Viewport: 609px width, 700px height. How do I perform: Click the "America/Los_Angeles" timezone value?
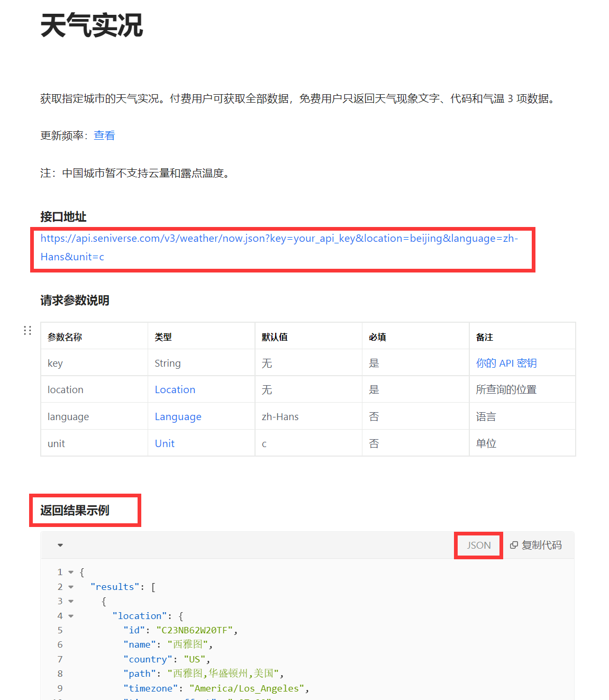tap(247, 688)
